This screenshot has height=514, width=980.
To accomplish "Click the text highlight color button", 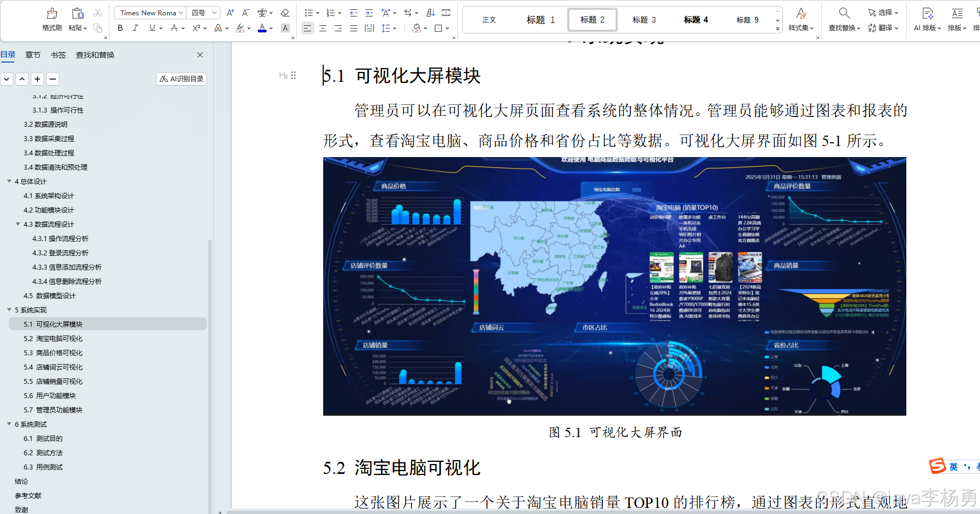I will pos(240,28).
